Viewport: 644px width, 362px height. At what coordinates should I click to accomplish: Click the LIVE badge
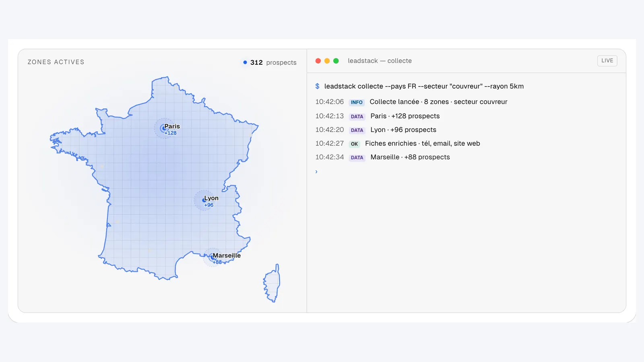(607, 61)
